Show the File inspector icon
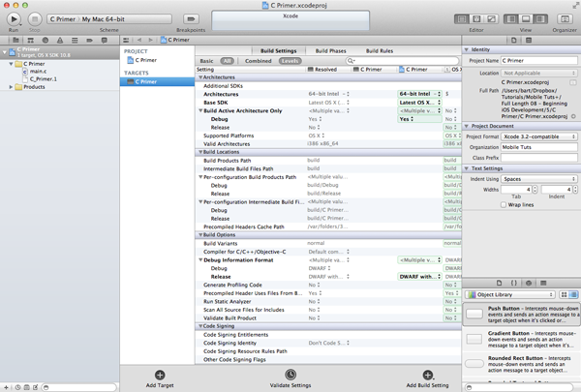581x392 pixels. (513, 40)
